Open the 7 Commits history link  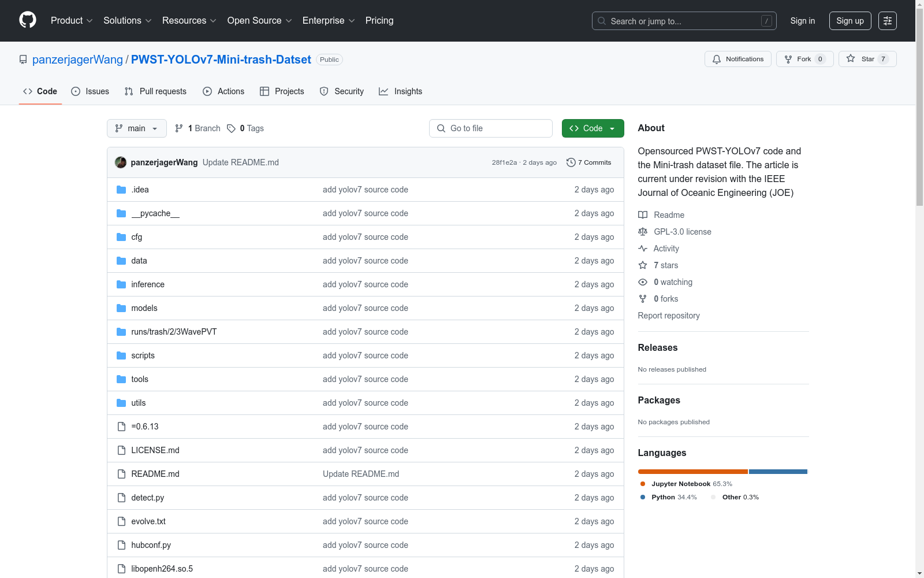(x=589, y=162)
